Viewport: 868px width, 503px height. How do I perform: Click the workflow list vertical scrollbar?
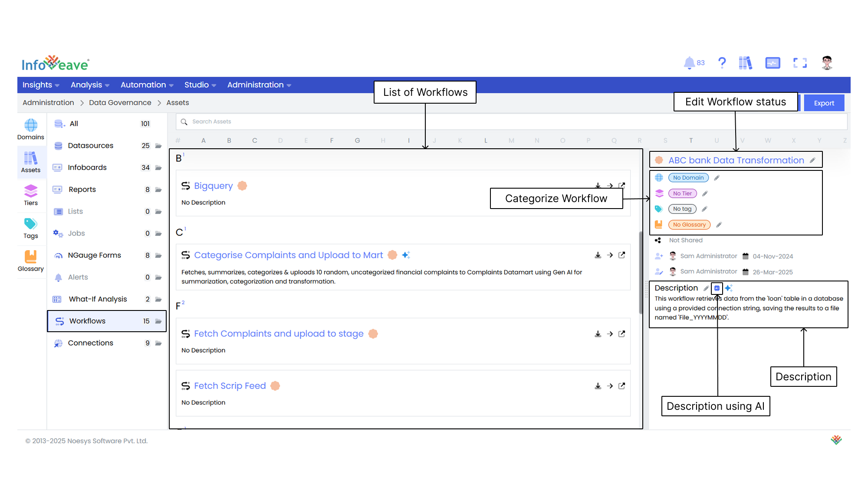[641, 272]
